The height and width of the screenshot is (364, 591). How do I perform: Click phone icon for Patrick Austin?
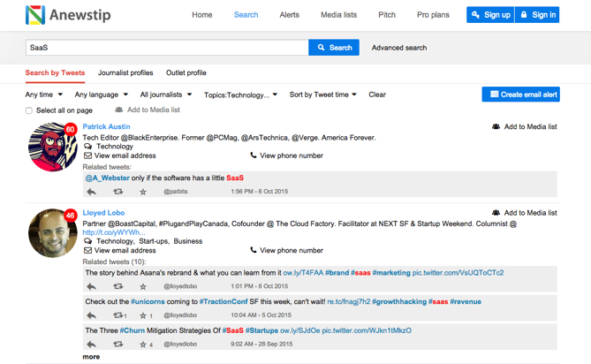point(254,155)
